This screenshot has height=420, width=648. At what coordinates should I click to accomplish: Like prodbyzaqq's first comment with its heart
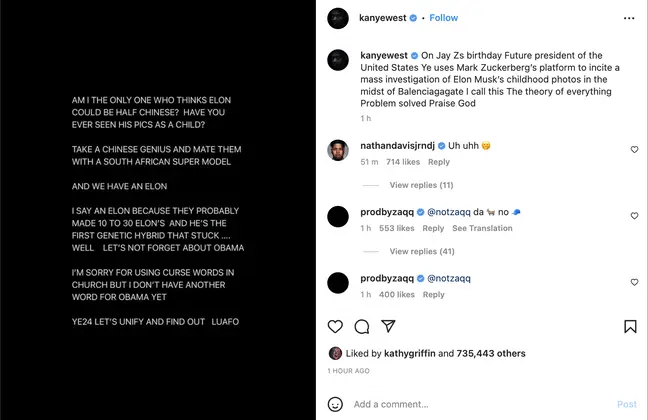[634, 216]
